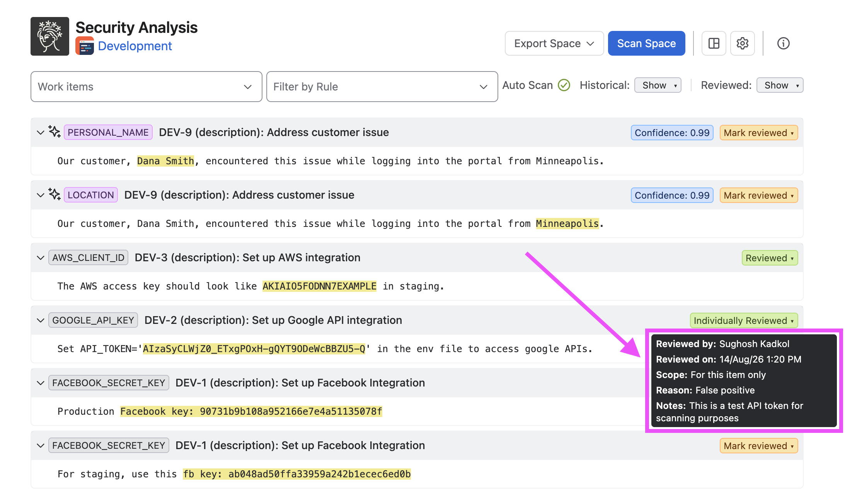Open Mark reviewed on staging Facebook row
The height and width of the screenshot is (504, 845).
coord(758,446)
